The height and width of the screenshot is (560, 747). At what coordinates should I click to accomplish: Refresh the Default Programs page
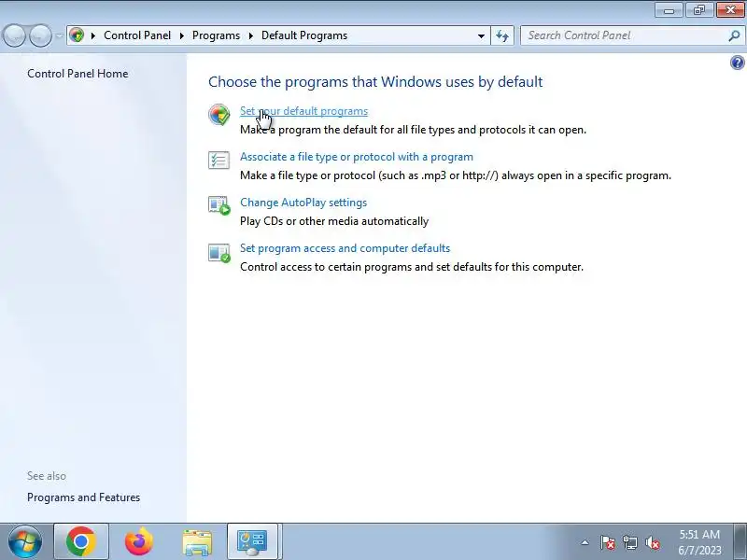[x=502, y=35]
